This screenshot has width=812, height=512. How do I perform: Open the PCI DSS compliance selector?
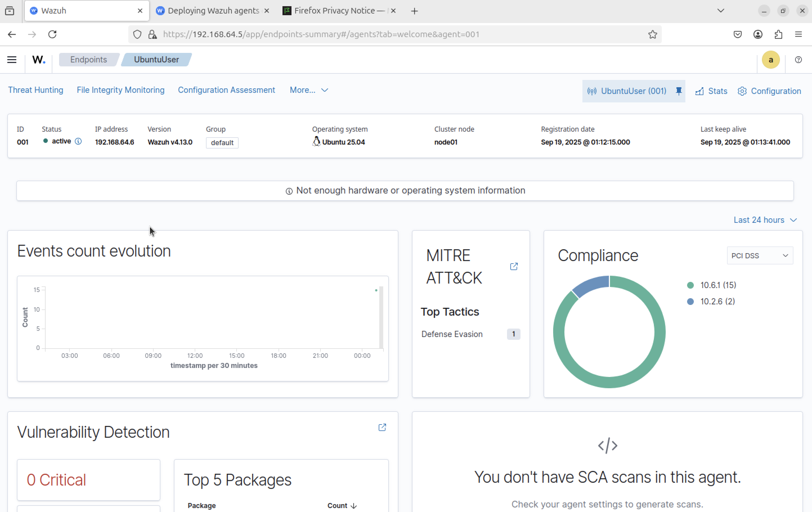pos(759,255)
